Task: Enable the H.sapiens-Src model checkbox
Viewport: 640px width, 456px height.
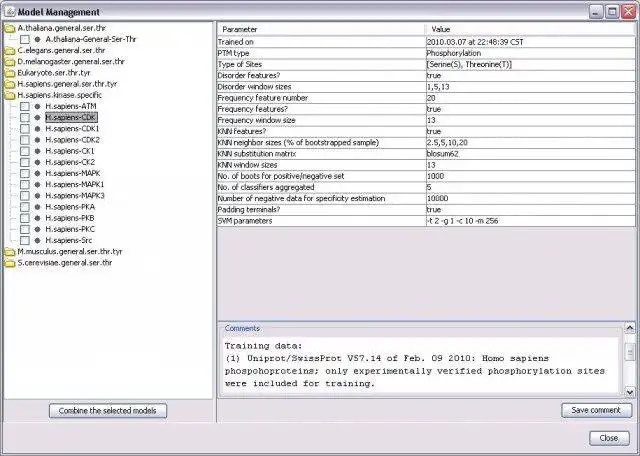Action: pos(25,240)
